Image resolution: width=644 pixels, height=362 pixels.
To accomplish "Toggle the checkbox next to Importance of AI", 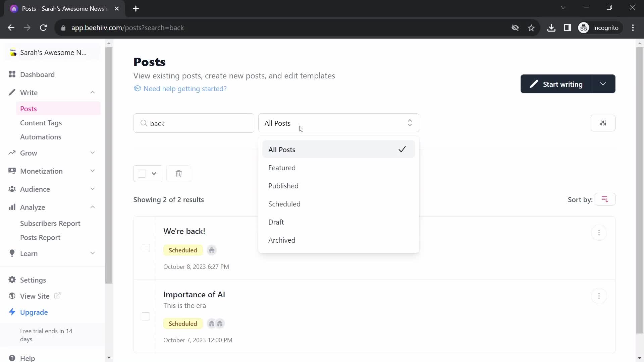I will [146, 316].
